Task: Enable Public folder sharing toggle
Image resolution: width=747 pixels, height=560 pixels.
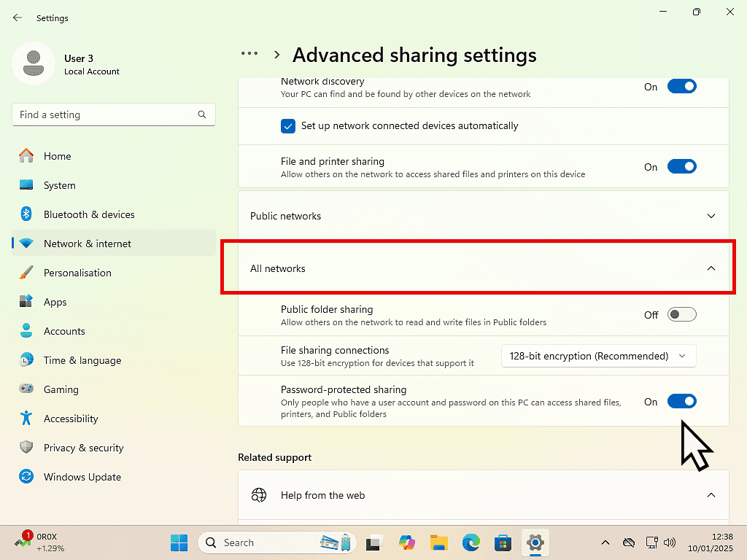Action: (681, 315)
